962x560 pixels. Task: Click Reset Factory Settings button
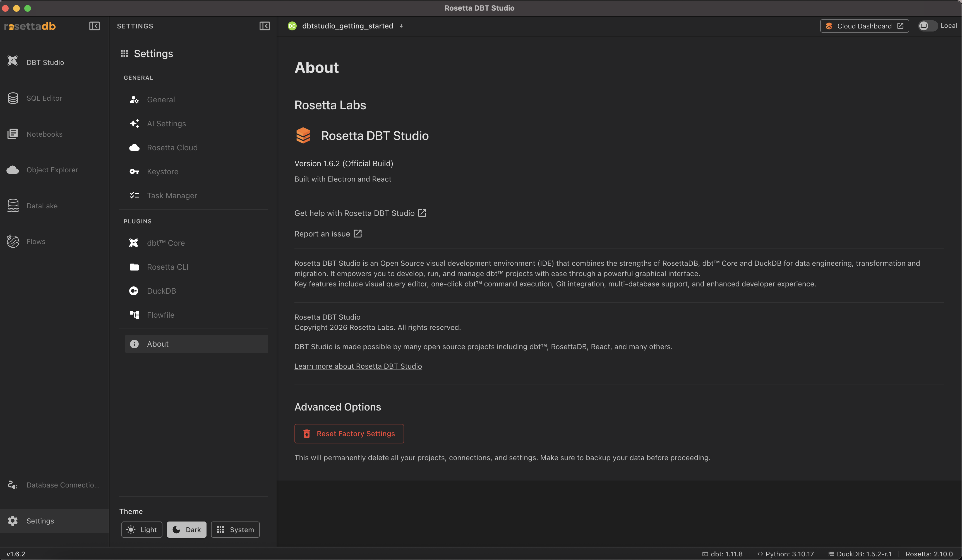click(349, 433)
